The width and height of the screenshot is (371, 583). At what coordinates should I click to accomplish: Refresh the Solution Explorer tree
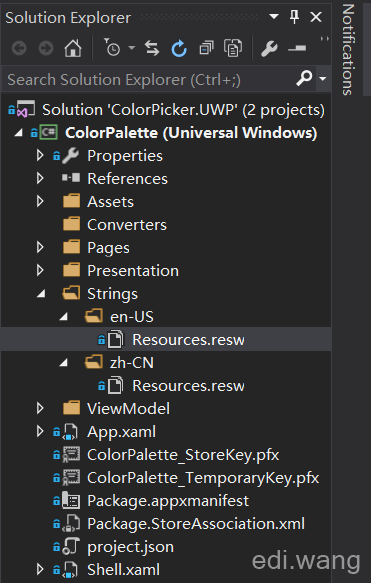tap(179, 48)
